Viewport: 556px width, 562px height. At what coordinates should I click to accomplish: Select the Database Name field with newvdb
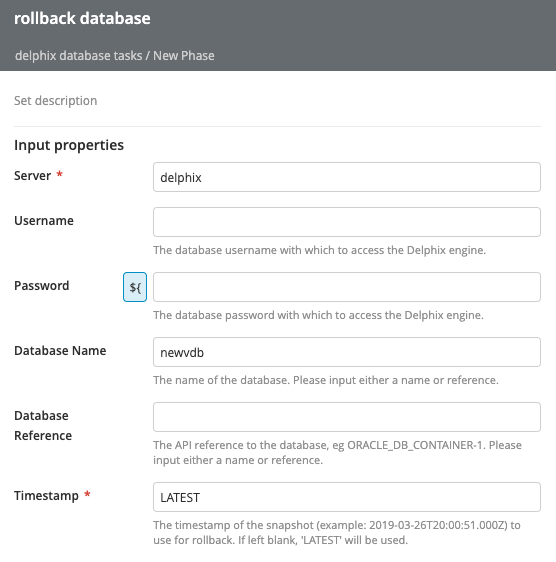click(347, 352)
